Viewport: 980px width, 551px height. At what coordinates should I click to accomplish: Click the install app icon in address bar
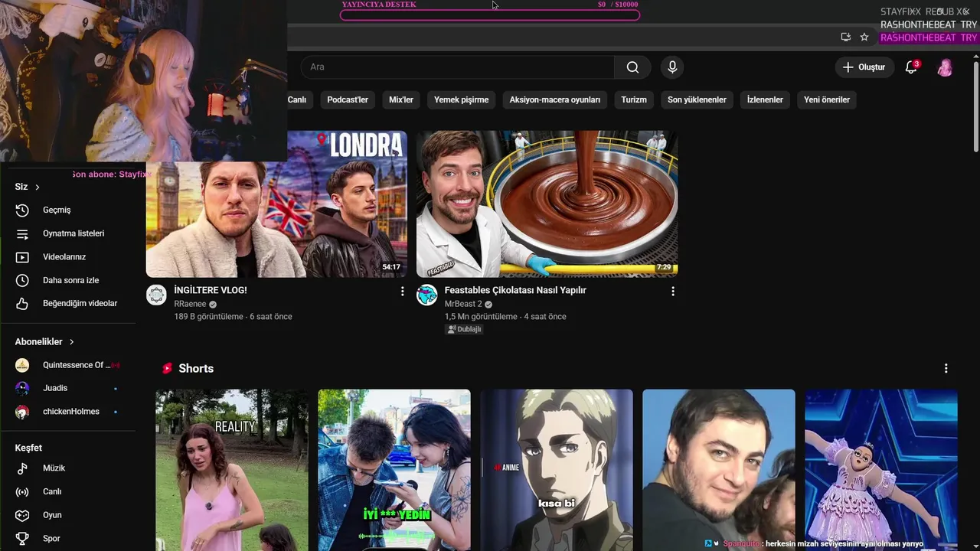[845, 37]
